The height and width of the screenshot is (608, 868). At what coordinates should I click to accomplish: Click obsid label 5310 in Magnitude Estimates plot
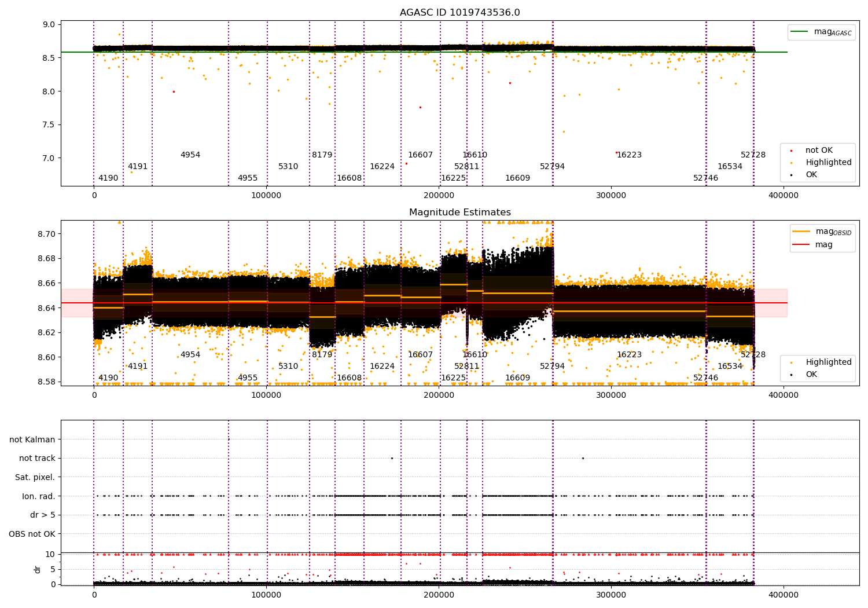point(288,366)
